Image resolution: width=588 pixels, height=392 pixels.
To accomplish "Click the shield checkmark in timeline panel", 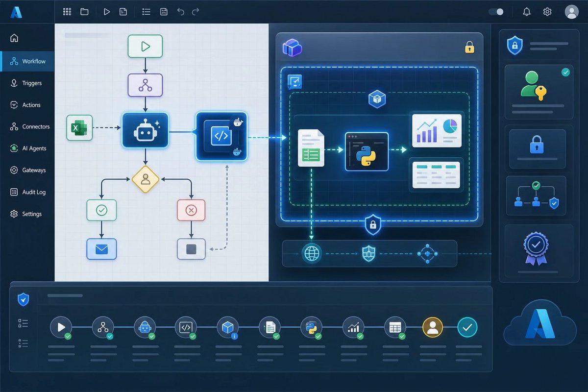I will tap(23, 300).
